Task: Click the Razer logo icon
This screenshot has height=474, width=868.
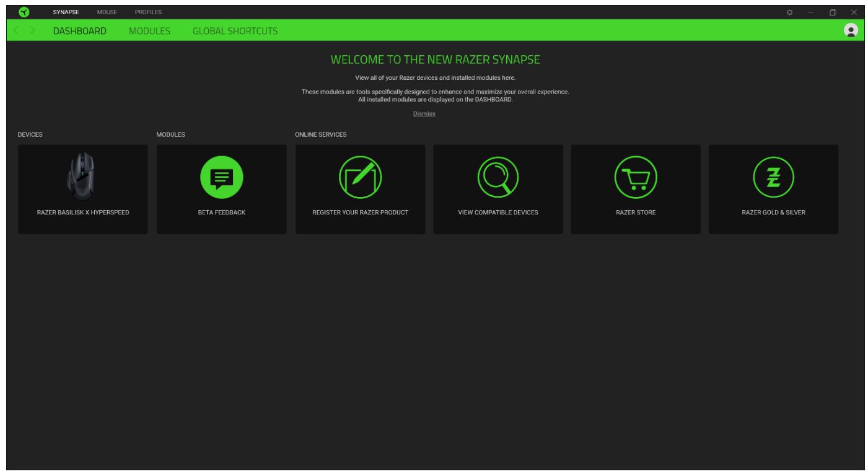Action: 23,12
